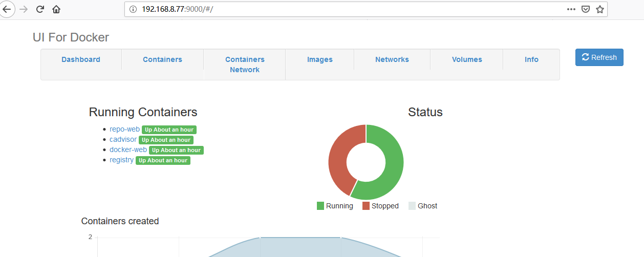The image size is (644, 257).
Task: Go to the Images tab
Action: [x=320, y=59]
